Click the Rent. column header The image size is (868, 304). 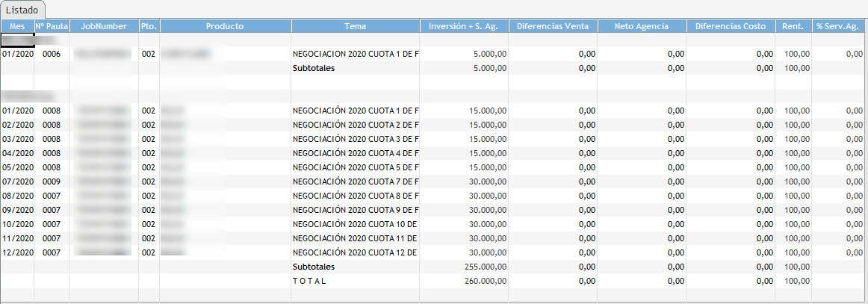(x=793, y=26)
